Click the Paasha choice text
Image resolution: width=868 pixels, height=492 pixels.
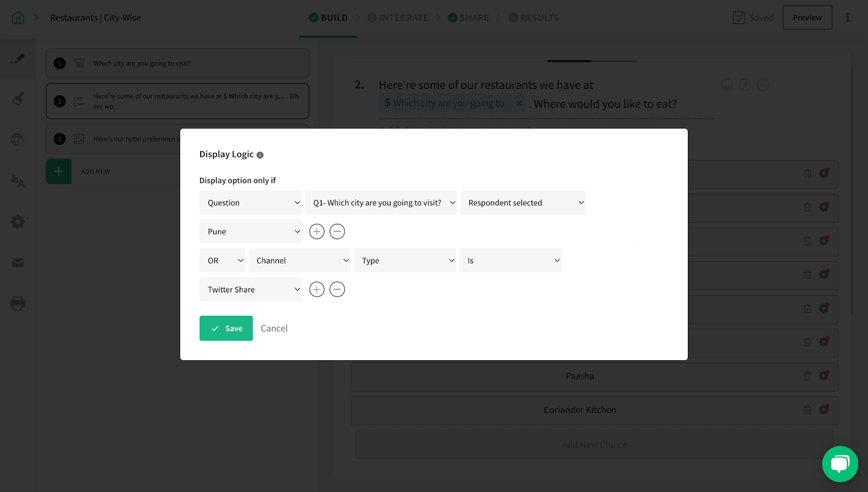(x=580, y=376)
